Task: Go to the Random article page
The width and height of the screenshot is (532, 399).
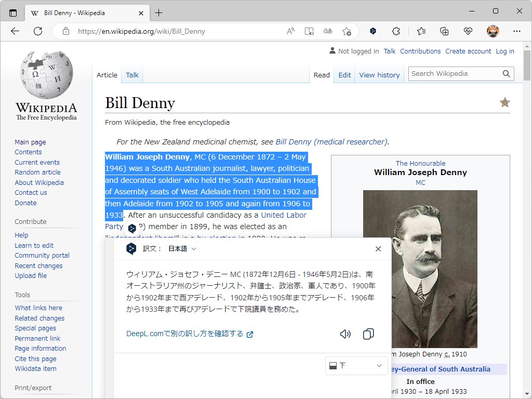Action: point(37,172)
